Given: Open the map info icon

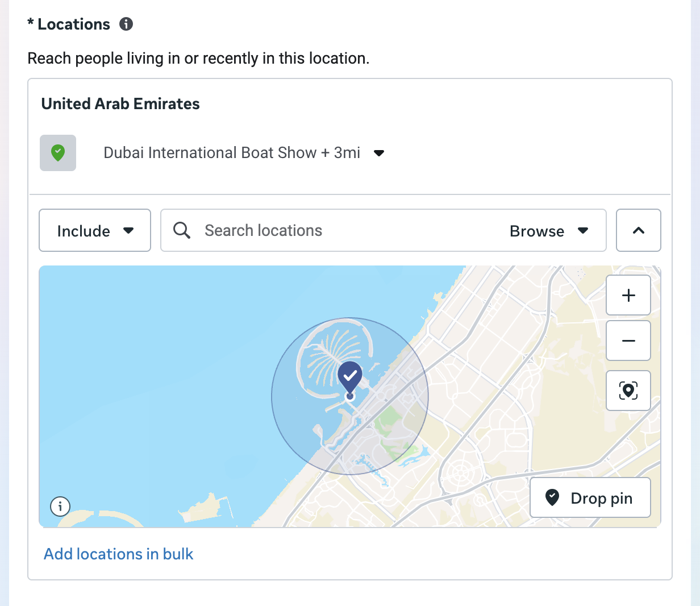Looking at the screenshot, I should 60,505.
